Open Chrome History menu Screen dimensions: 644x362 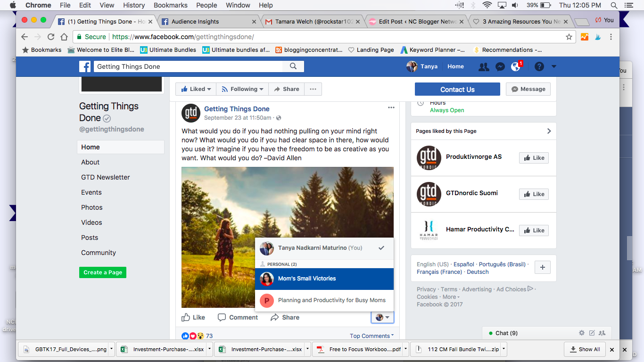pyautogui.click(x=134, y=5)
